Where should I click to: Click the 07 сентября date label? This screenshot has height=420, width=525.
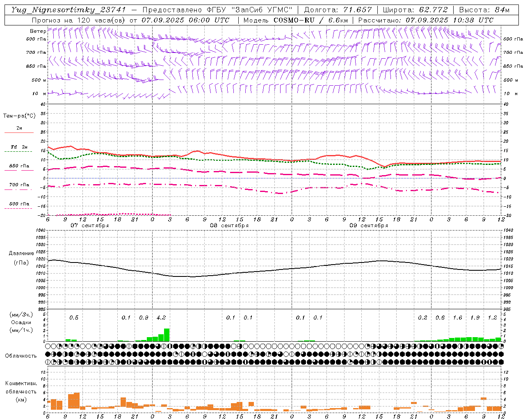pyautogui.click(x=90, y=226)
